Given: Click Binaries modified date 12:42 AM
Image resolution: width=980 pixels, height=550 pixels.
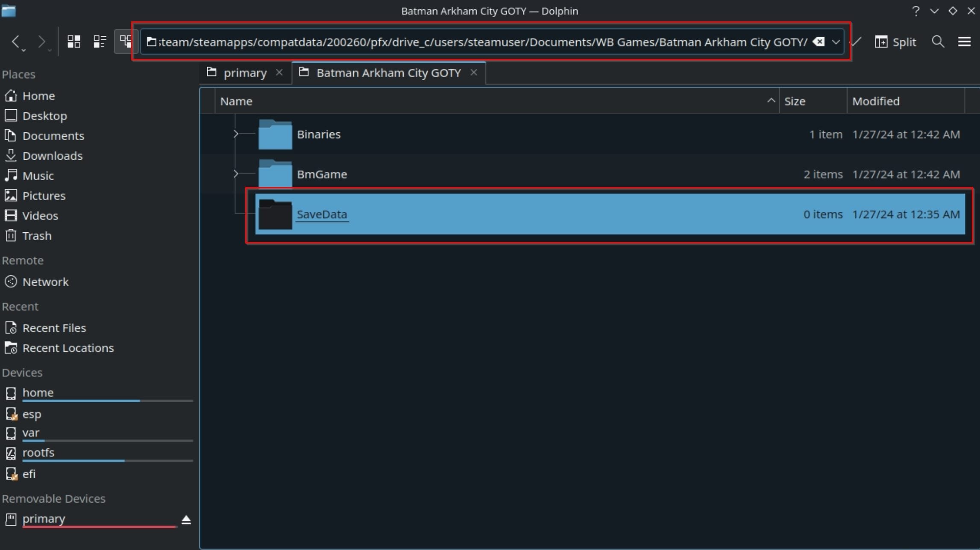Looking at the screenshot, I should [x=906, y=135].
